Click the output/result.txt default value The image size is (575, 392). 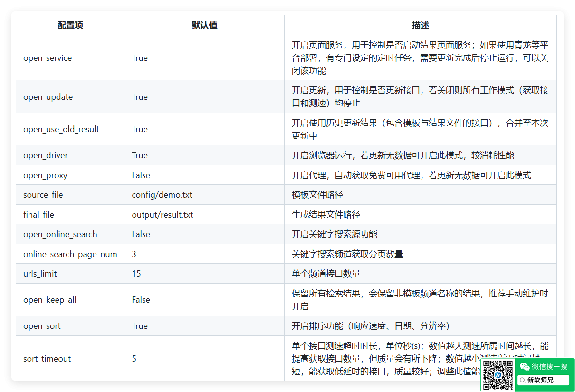coord(163,215)
